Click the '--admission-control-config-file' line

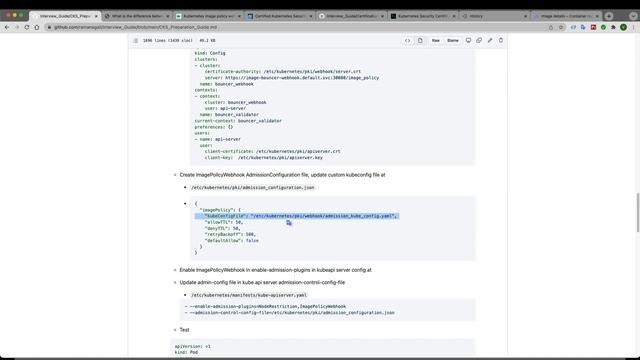289,313
